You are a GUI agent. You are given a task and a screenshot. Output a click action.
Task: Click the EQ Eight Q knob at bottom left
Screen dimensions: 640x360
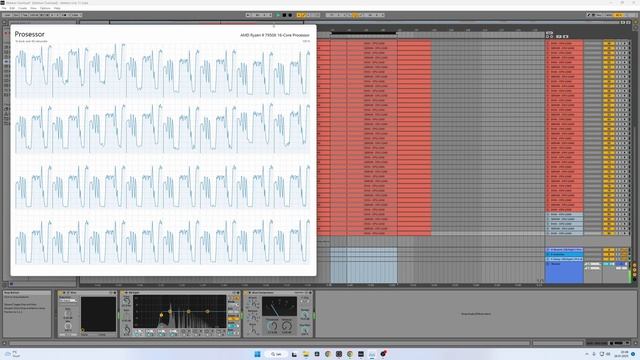pyautogui.click(x=127, y=330)
